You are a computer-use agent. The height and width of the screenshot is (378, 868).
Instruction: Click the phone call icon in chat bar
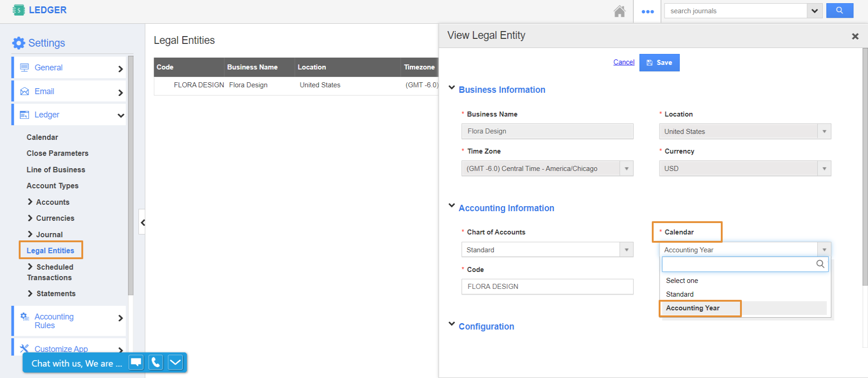[x=155, y=363]
